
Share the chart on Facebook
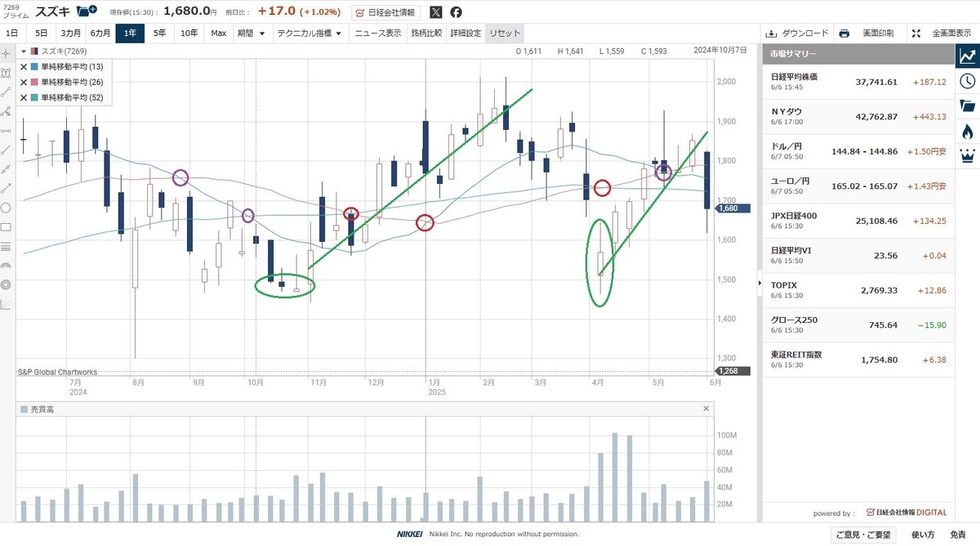coord(456,12)
